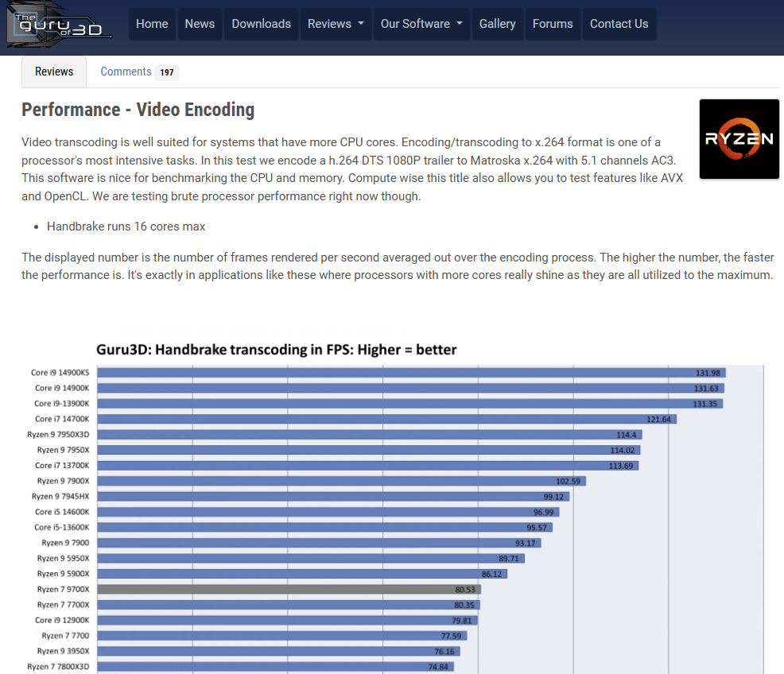Click the Handbrake chart title
784x674 pixels.
[x=276, y=349]
